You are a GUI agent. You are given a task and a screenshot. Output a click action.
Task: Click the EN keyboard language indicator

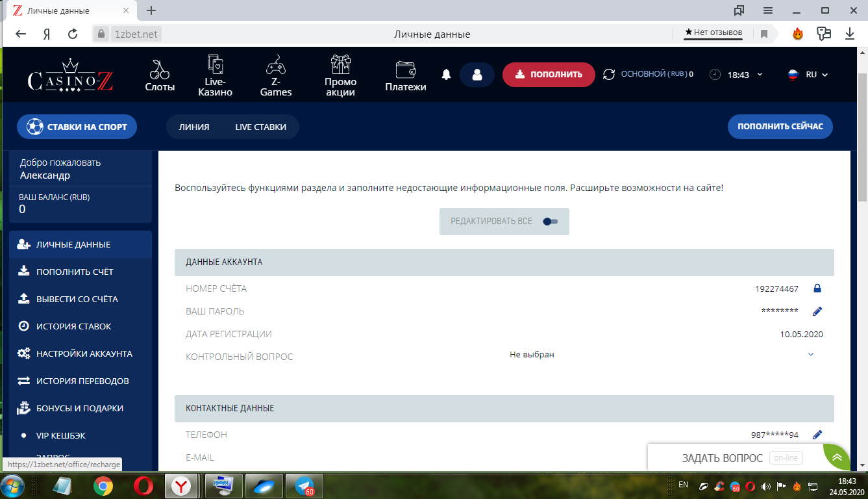coord(683,485)
